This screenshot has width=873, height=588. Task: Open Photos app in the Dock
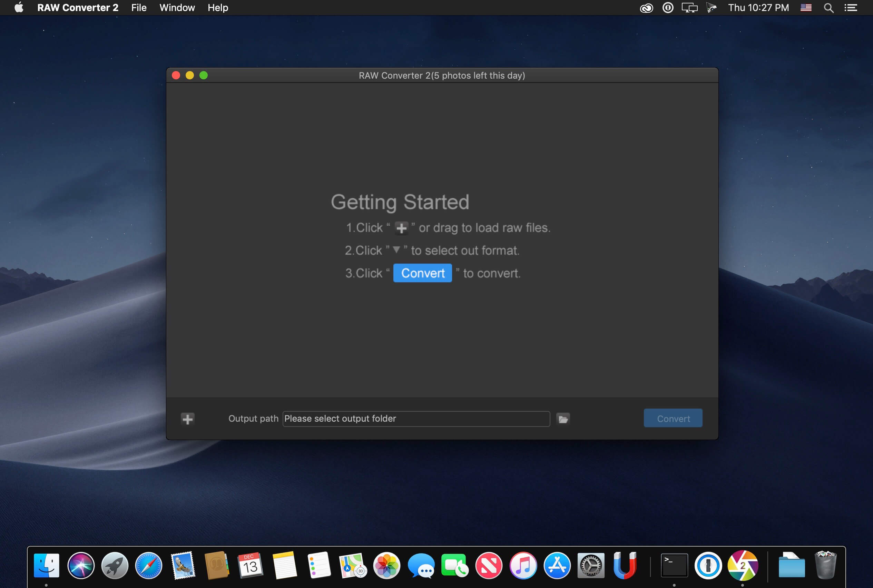[386, 565]
